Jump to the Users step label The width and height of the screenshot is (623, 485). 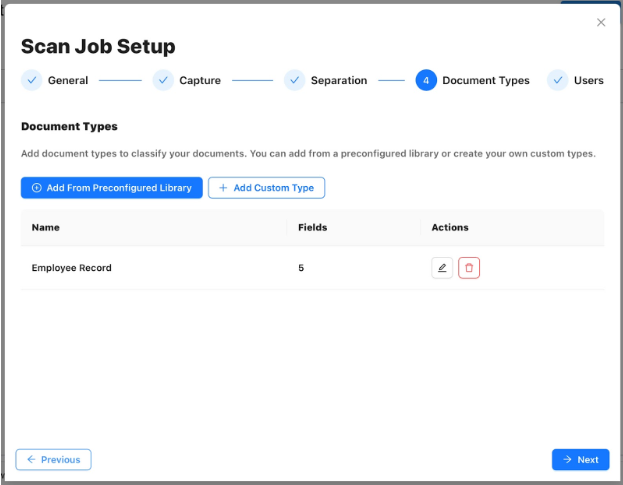[588, 80]
